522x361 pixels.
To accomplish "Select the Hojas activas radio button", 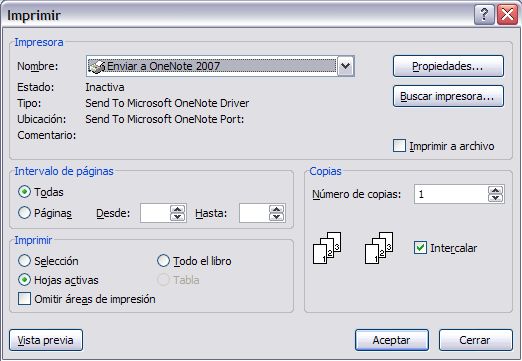I will point(24,280).
